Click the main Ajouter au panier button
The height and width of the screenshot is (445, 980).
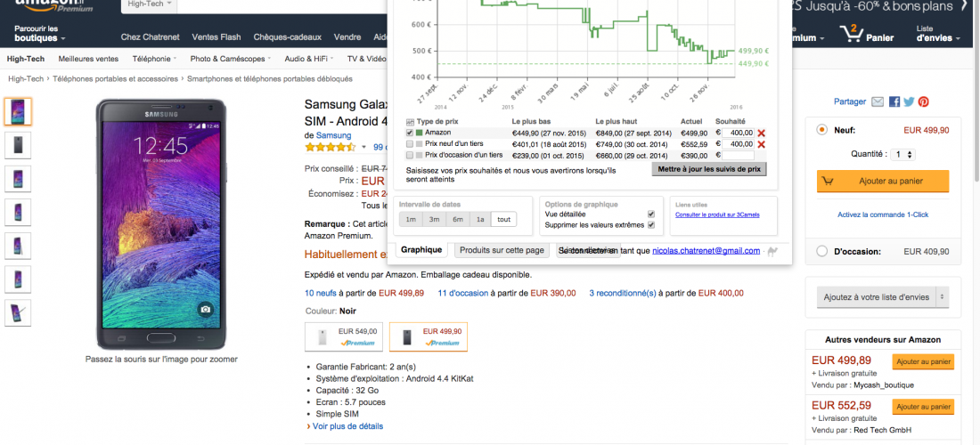pyautogui.click(x=883, y=181)
